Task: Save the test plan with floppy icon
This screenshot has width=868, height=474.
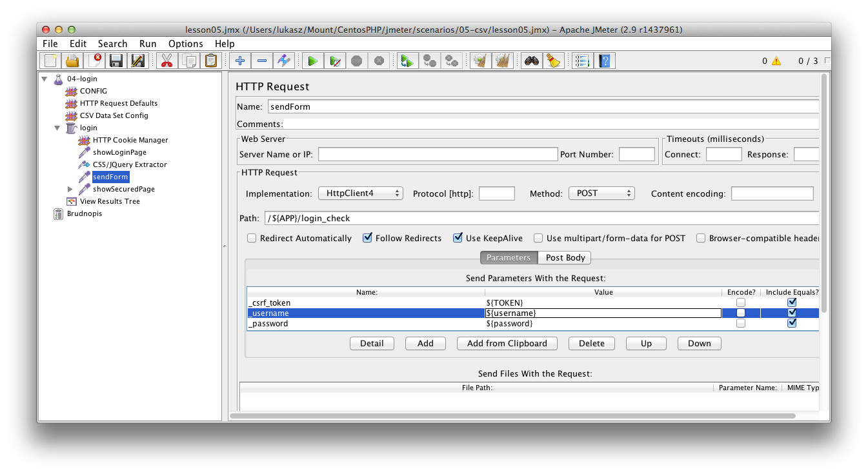Action: pyautogui.click(x=116, y=61)
